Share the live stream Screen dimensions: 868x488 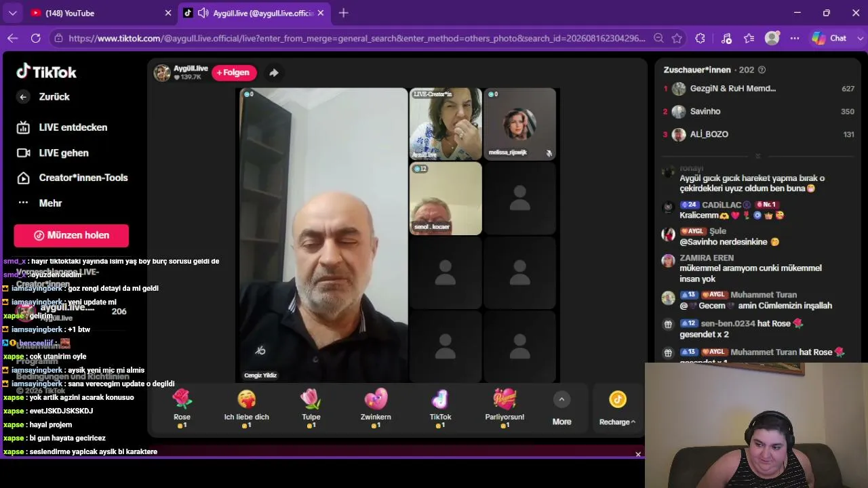274,73
